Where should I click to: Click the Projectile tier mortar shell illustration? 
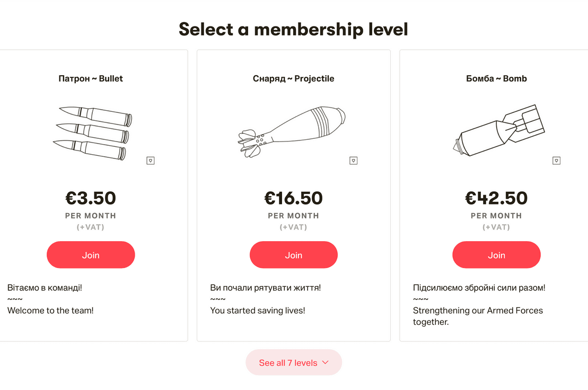[292, 131]
